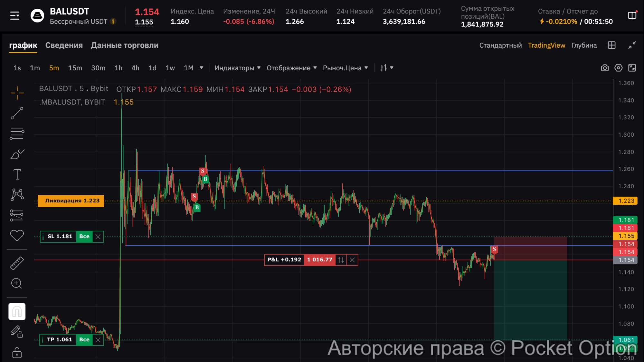This screenshot has height=362, width=644.
Task: Take a chart snapshot with camera icon
Action: pyautogui.click(x=605, y=68)
